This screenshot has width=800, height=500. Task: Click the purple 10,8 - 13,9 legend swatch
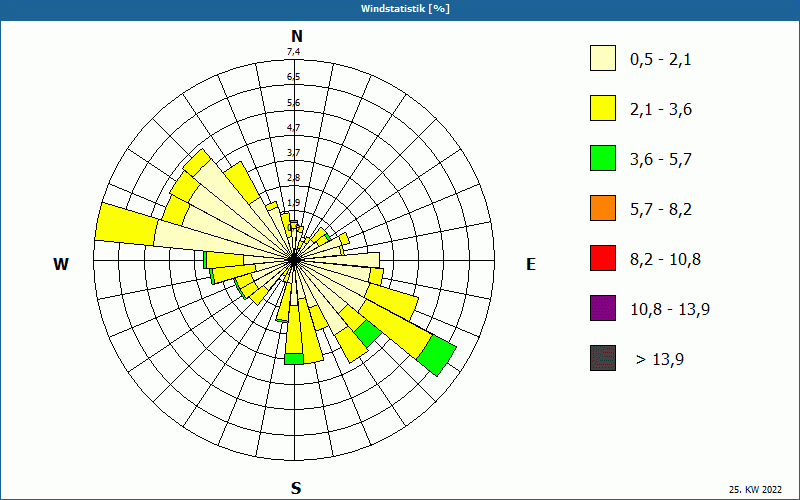coord(603,308)
